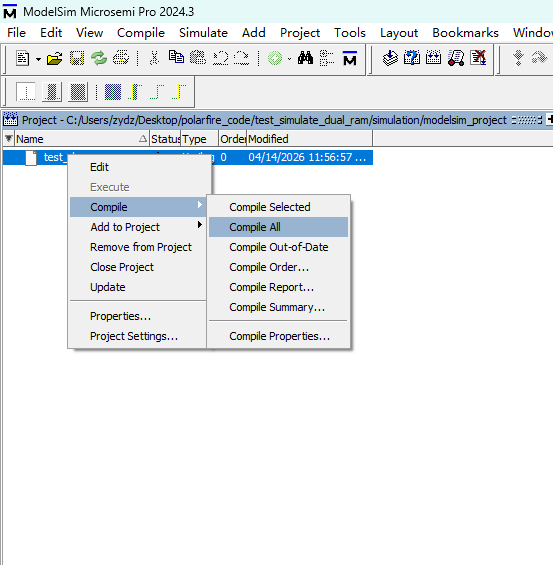
Task: Sort by the Type column header
Action: point(200,139)
